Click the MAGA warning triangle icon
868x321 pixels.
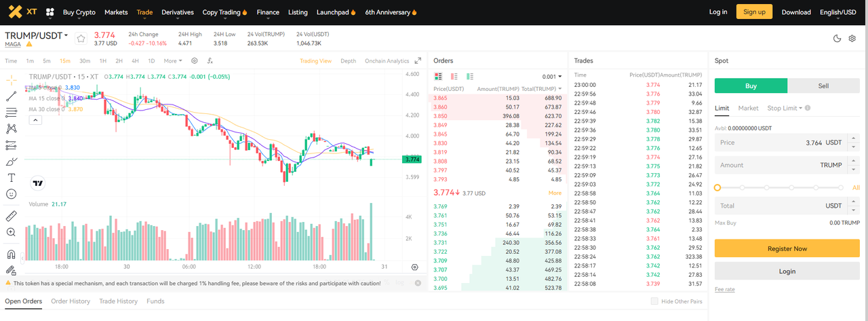28,44
